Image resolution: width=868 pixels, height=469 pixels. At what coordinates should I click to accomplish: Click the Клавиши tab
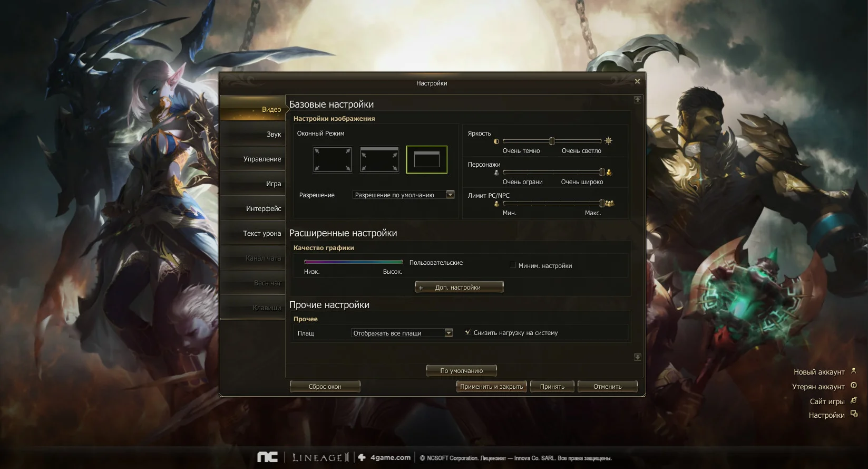[252, 308]
